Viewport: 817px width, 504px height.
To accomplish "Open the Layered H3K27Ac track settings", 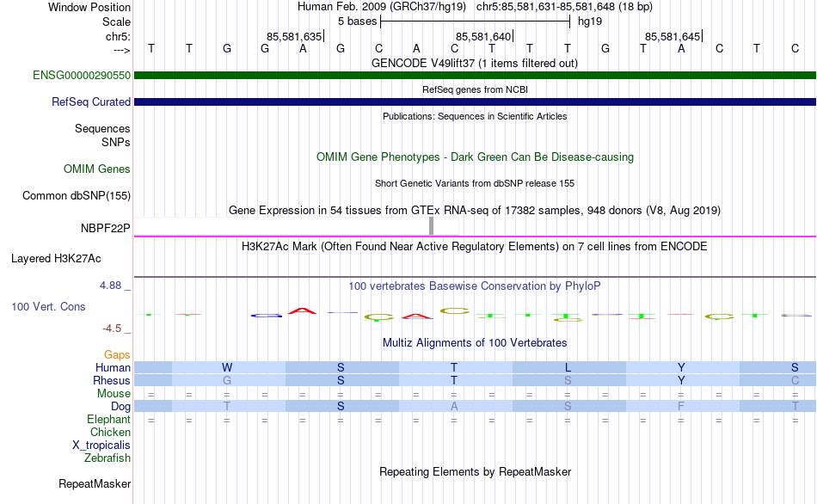I will click(x=56, y=259).
